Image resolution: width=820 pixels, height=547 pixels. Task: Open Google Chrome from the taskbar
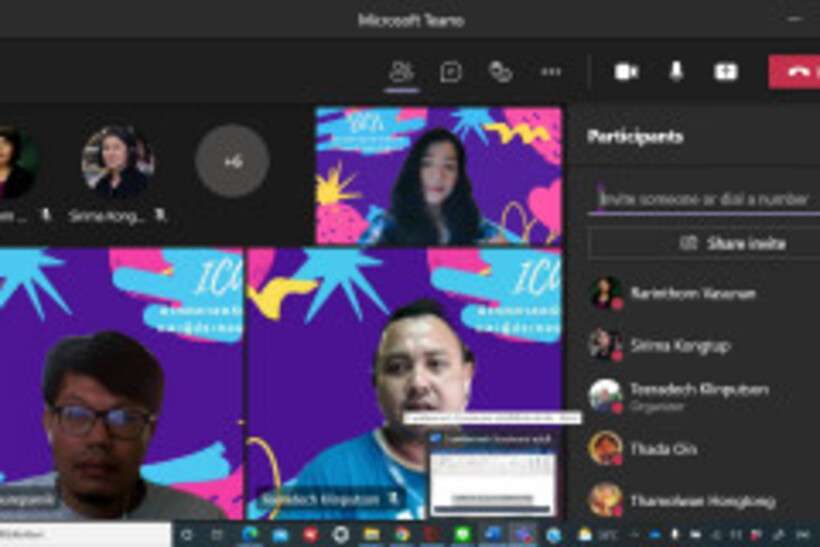401,535
